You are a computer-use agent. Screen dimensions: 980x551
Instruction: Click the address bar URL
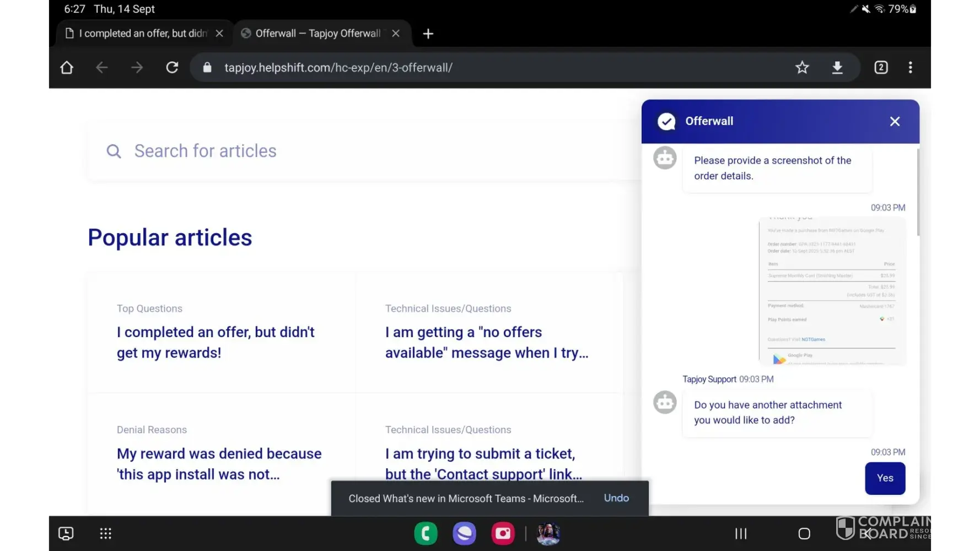(x=338, y=68)
